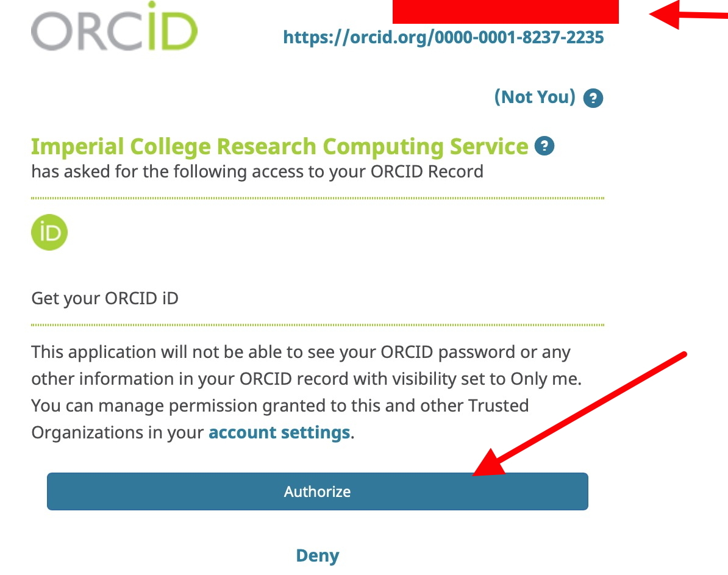Click the dotted separator above the iD badge
Image resolution: width=728 pixels, height=575 pixels.
pos(317,198)
